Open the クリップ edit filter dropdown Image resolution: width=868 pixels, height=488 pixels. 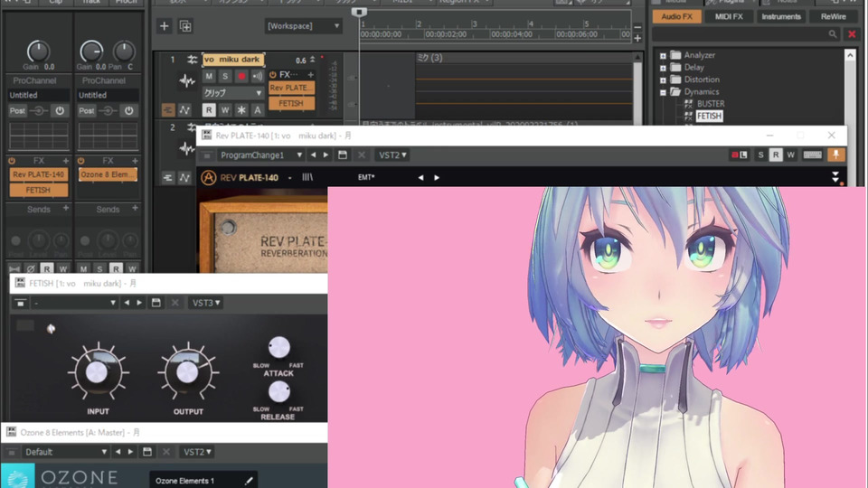(x=232, y=93)
